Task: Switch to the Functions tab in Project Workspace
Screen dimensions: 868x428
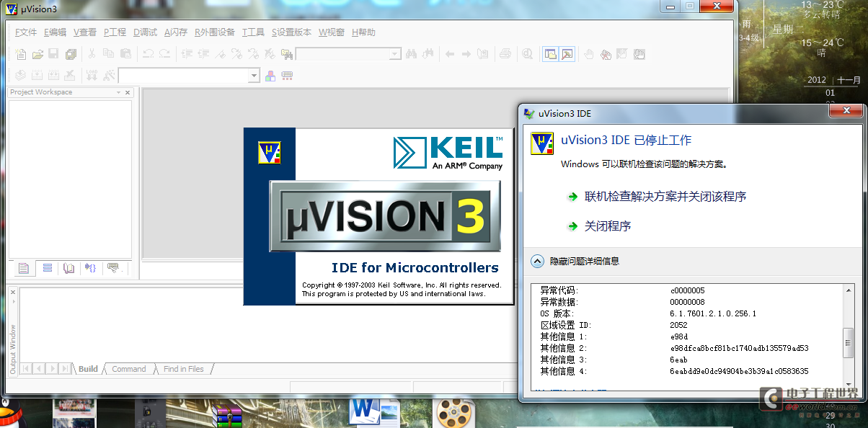Action: [x=91, y=269]
